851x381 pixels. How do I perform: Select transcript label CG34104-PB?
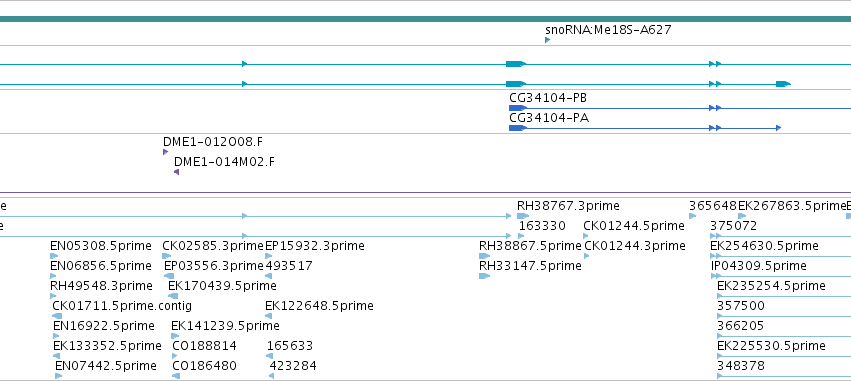pyautogui.click(x=548, y=98)
